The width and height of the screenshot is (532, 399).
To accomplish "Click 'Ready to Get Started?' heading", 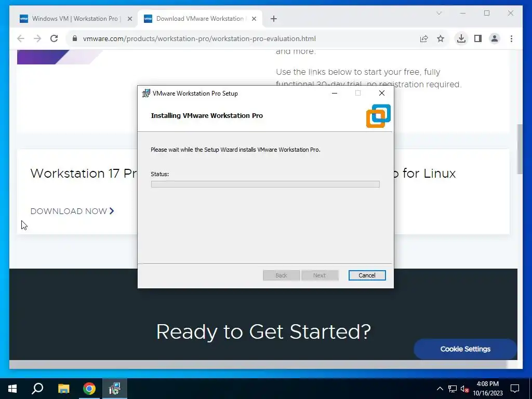I will 263,332.
